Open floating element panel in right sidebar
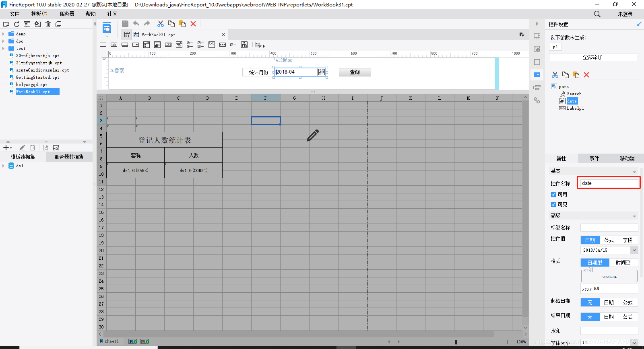The height and width of the screenshot is (349, 644). click(537, 62)
